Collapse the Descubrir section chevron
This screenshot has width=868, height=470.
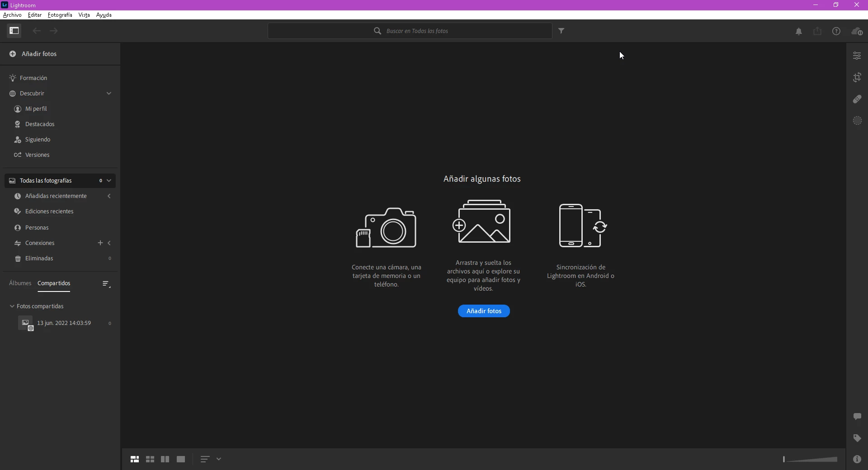(109, 94)
